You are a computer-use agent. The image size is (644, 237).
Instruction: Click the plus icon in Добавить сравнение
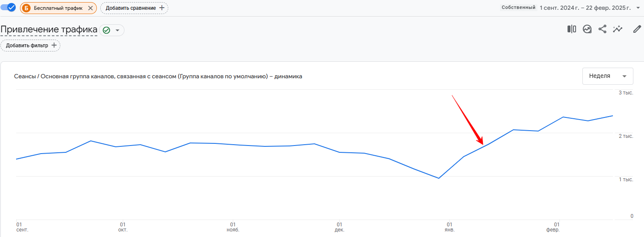(161, 8)
